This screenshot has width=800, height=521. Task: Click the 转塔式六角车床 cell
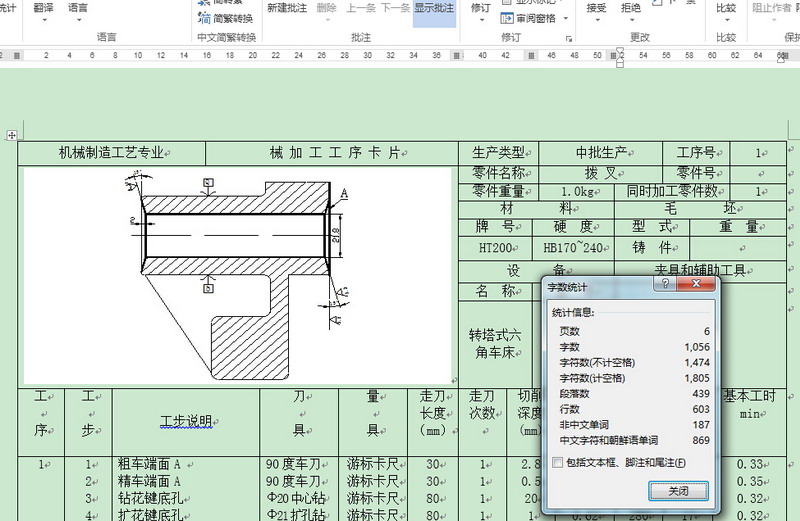click(495, 343)
